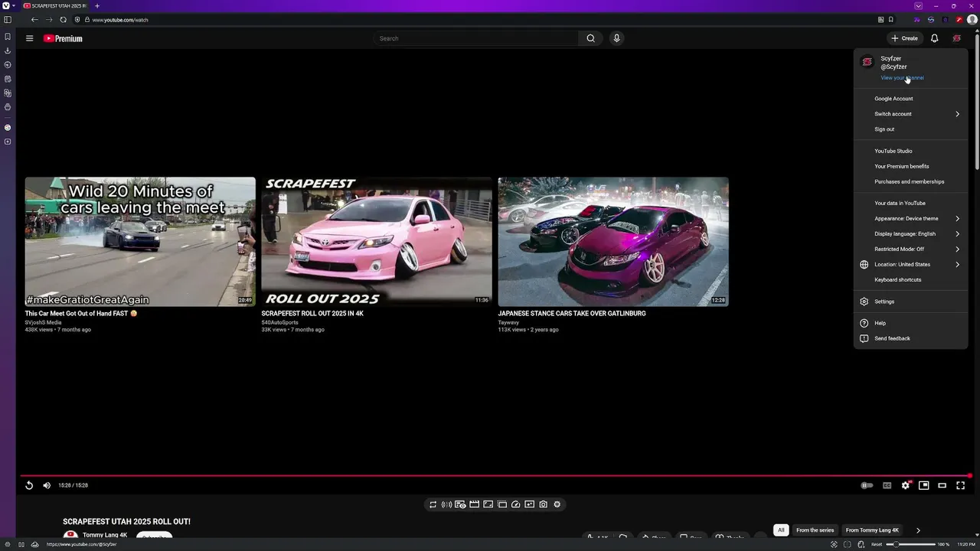Screen dimensions: 980x551
Task: Click the red extension icon in toolbar
Action: click(x=959, y=20)
